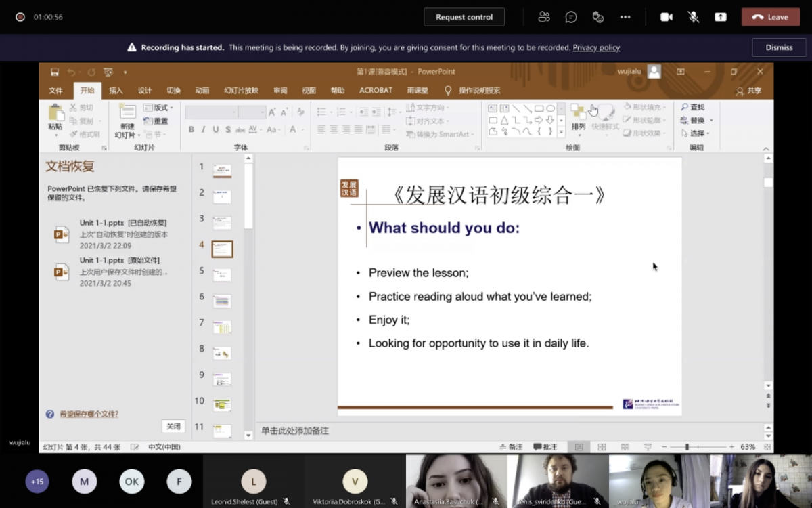Click the Increase Font Size icon
The height and width of the screenshot is (508, 812).
(272, 112)
